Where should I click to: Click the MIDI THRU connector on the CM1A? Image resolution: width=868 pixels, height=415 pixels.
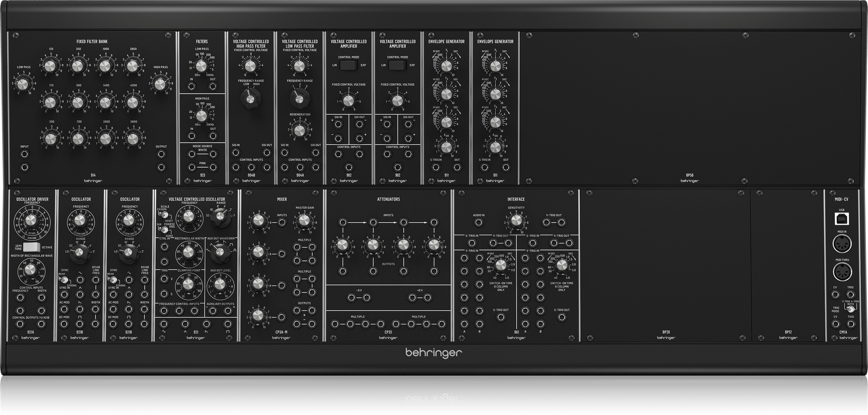pos(842,270)
